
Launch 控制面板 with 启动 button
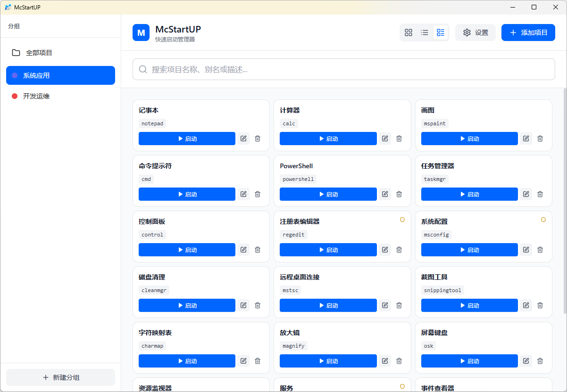[187, 250]
